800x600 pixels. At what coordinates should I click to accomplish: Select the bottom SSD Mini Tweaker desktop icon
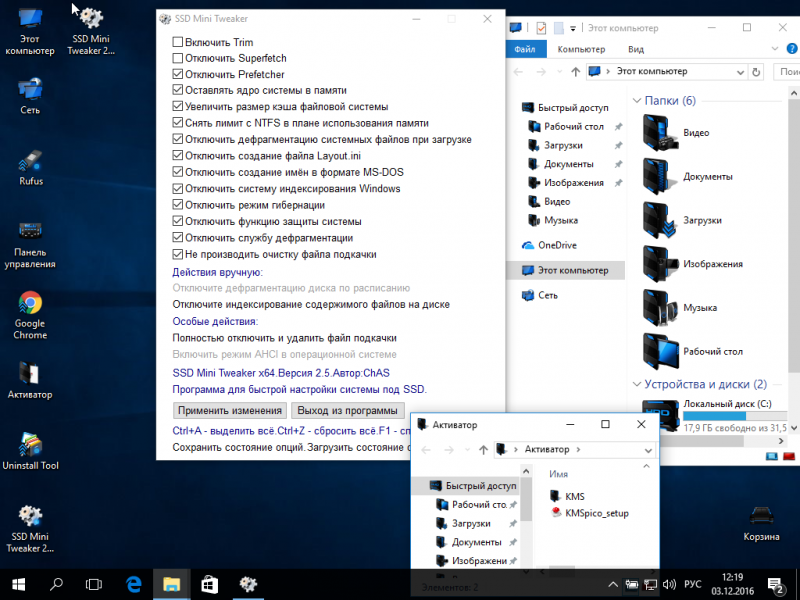(30, 529)
